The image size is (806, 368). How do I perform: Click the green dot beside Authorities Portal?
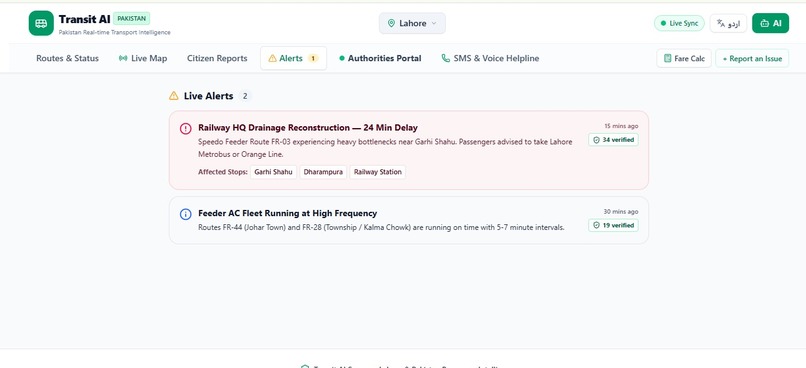click(342, 58)
